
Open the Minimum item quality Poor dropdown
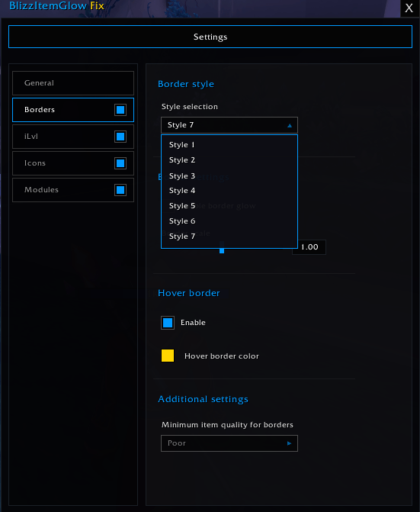pos(229,443)
